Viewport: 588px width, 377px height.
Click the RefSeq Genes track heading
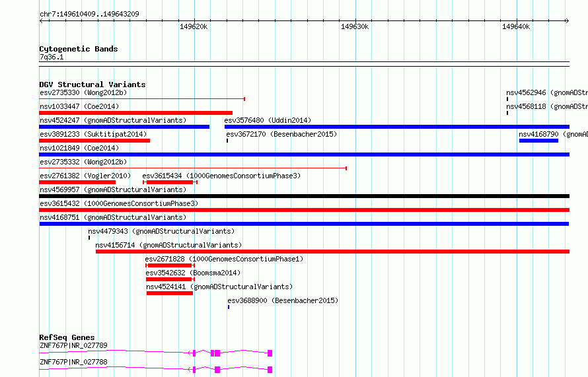coord(67,337)
